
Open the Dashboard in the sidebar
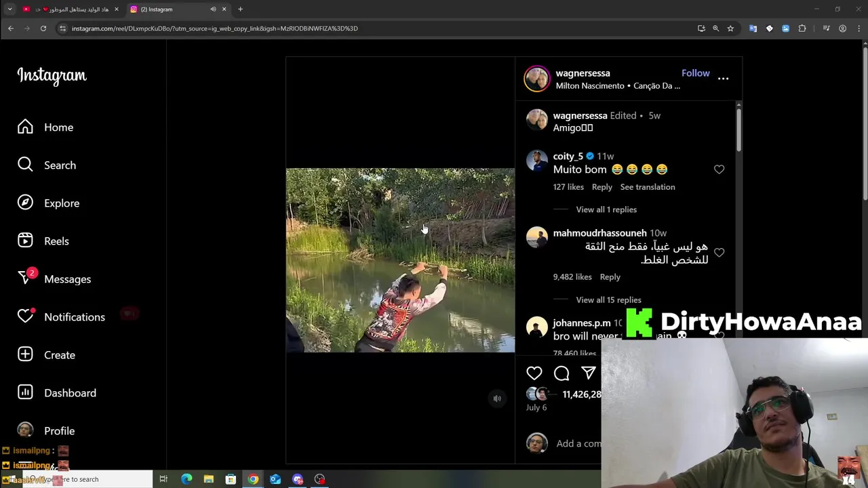(57, 393)
